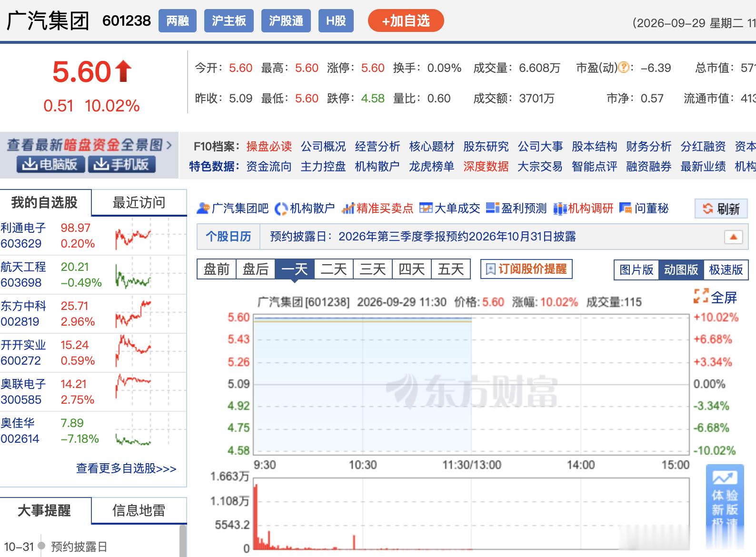The height and width of the screenshot is (557, 756).
Task: Click the 问董秘 chat icon
Action: coord(625,209)
